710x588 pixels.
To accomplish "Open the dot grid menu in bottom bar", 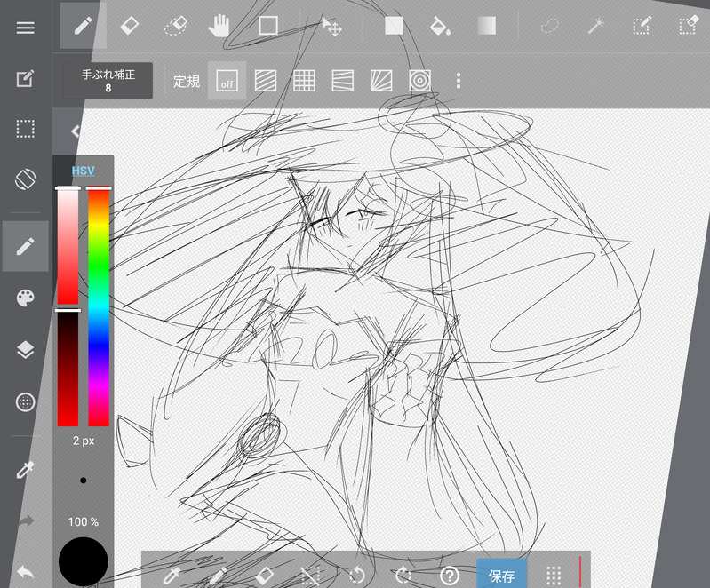I will pos(554,576).
